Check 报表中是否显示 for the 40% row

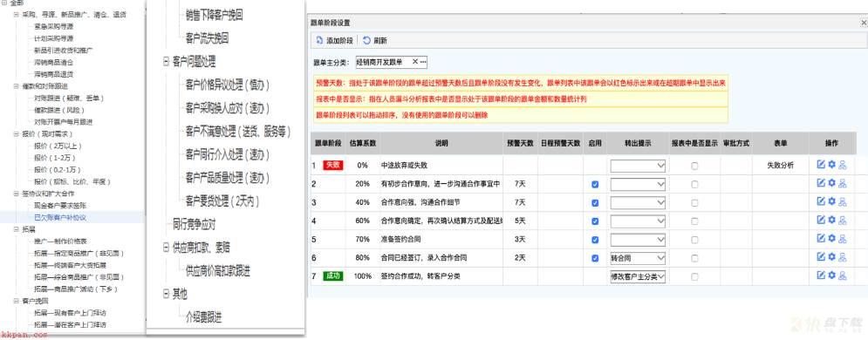tap(694, 203)
